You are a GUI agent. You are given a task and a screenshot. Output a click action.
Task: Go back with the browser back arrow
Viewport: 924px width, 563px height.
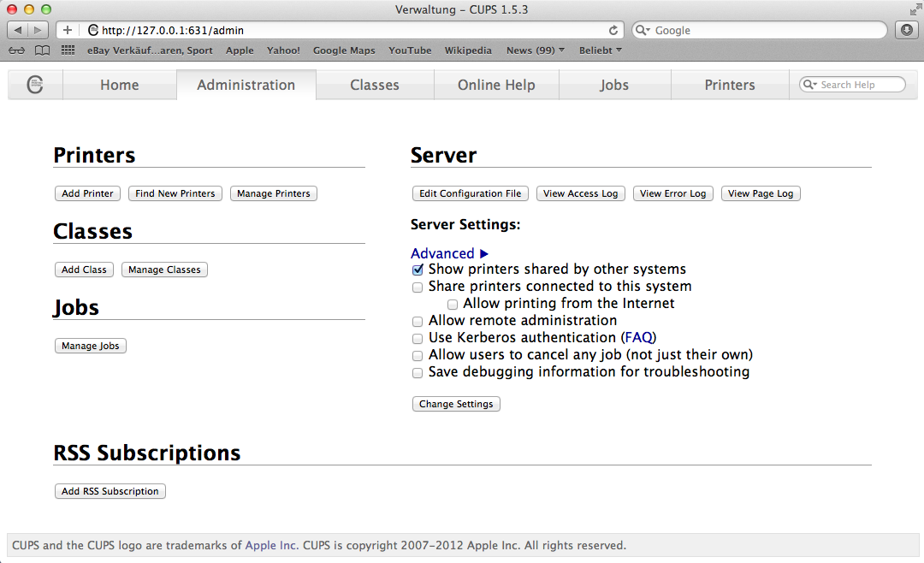[18, 30]
